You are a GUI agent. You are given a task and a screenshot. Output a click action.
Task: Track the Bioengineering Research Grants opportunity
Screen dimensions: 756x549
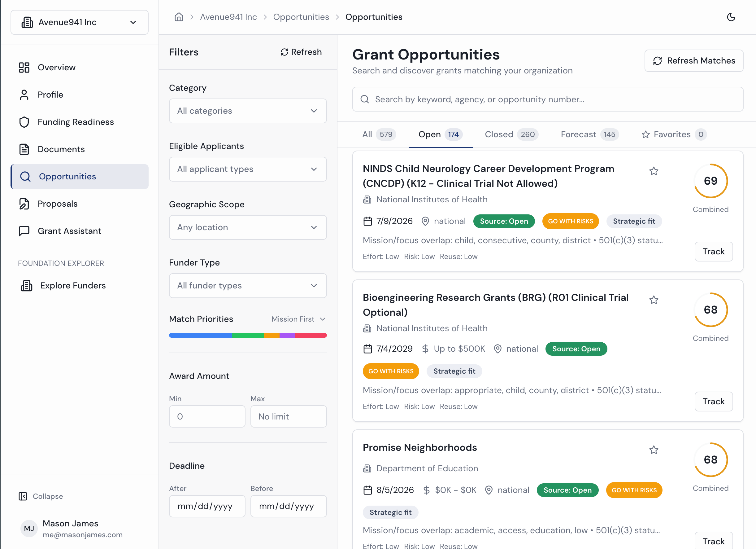click(x=713, y=402)
